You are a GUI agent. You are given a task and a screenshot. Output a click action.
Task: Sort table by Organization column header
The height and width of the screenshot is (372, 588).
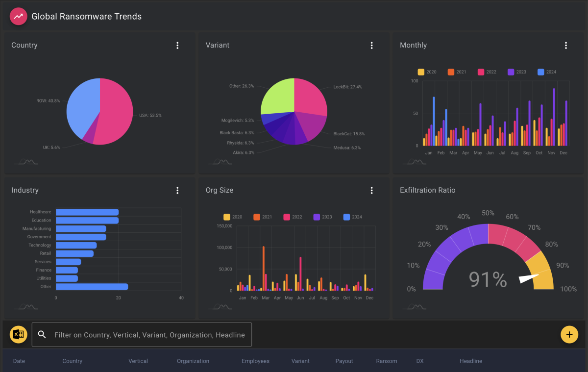click(193, 361)
